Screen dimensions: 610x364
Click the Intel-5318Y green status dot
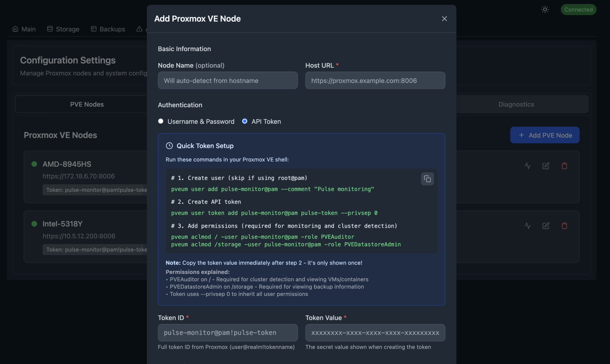tap(34, 224)
